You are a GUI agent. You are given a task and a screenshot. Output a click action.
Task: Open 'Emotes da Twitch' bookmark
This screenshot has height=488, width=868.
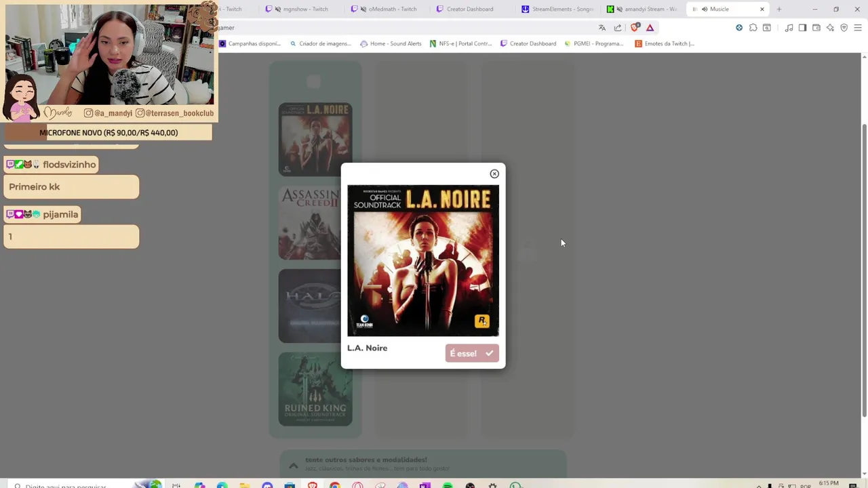pos(665,43)
